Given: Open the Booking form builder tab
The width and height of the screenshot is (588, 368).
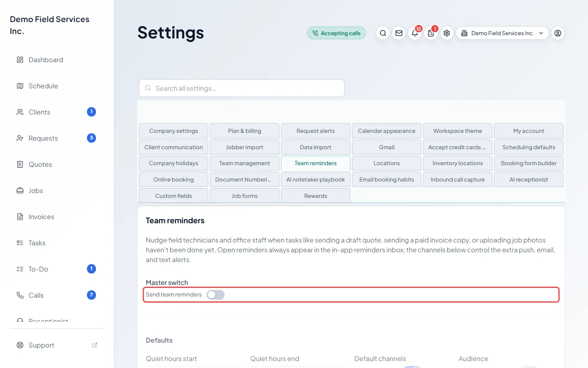Looking at the screenshot, I should (x=529, y=163).
